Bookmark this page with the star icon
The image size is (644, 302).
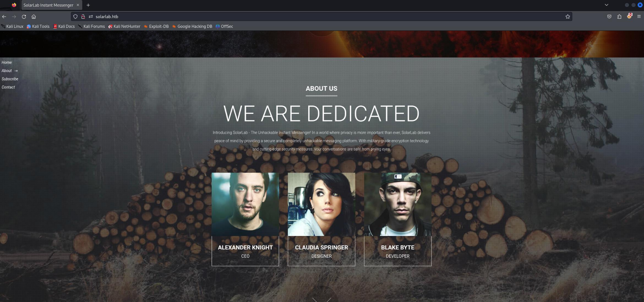568,16
